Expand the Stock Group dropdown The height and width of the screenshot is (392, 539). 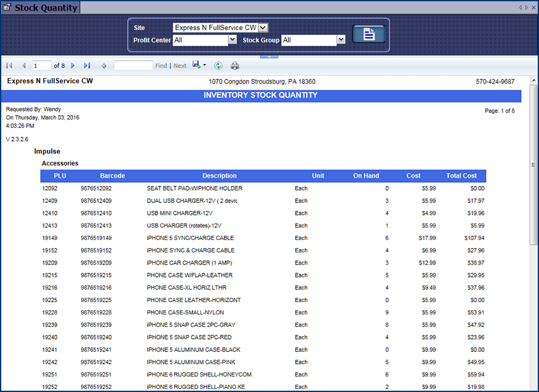(x=341, y=40)
